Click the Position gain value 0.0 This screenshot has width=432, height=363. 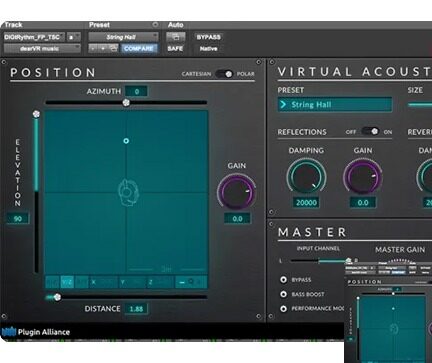(x=237, y=219)
